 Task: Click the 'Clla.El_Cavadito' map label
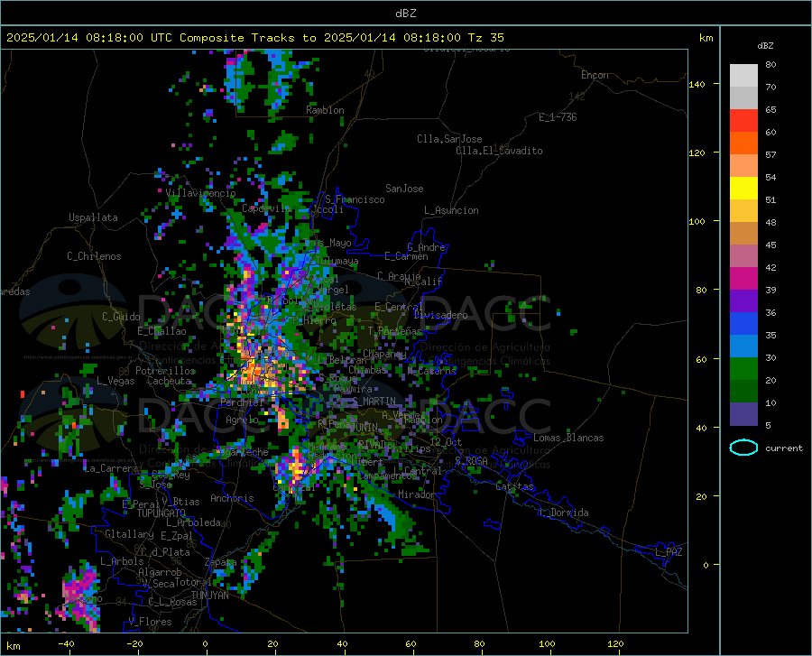pos(499,151)
